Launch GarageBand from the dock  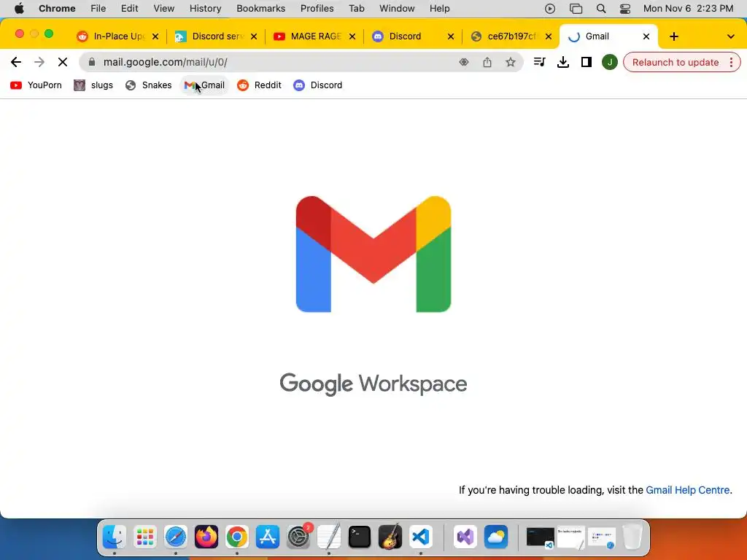click(x=390, y=537)
